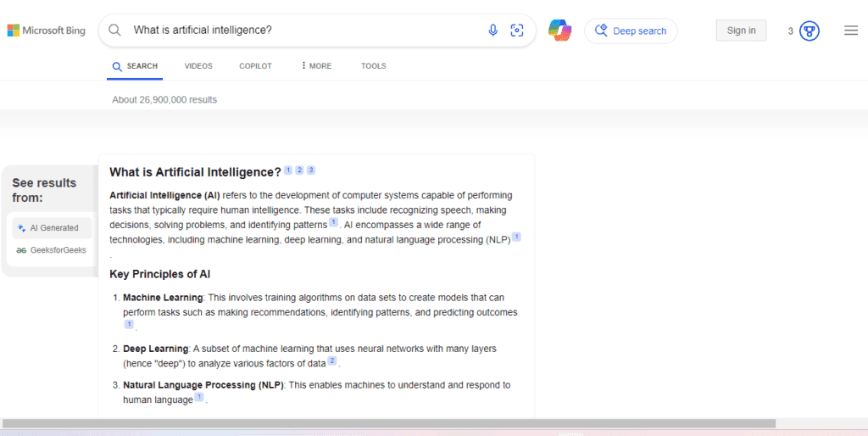
Task: Click the bold 'Machine Learning' term
Action: (163, 298)
